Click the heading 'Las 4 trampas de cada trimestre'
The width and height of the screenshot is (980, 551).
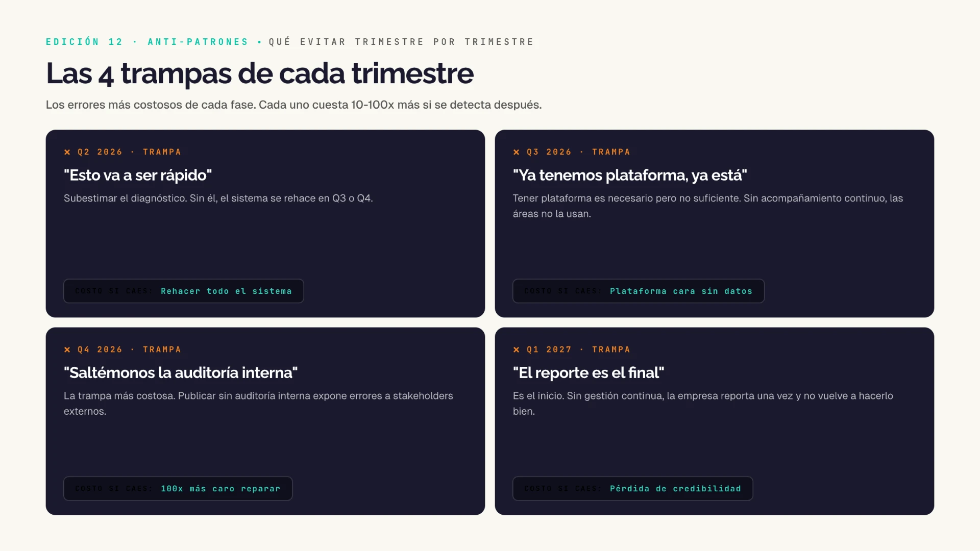pyautogui.click(x=260, y=73)
